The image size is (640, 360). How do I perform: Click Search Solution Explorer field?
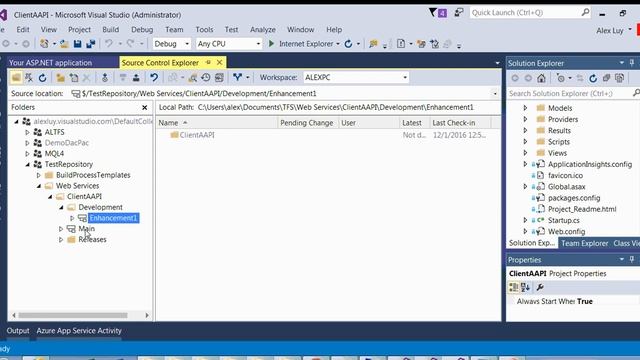pos(573,93)
